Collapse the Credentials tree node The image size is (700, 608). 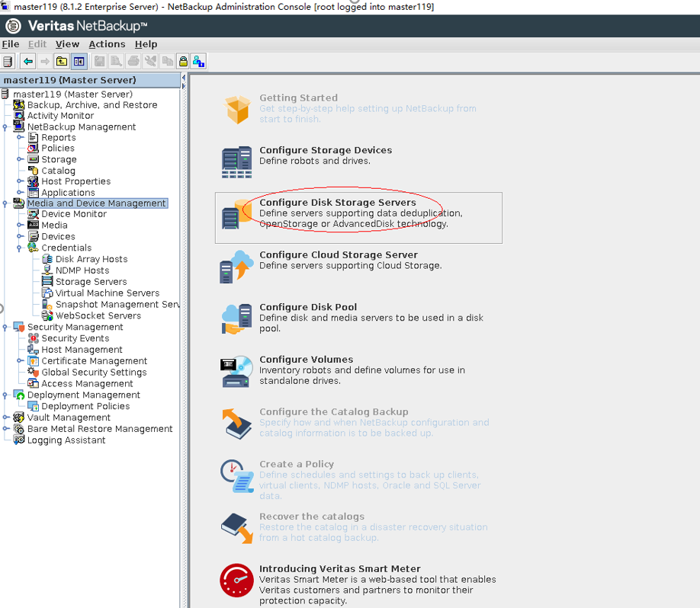pos(20,248)
